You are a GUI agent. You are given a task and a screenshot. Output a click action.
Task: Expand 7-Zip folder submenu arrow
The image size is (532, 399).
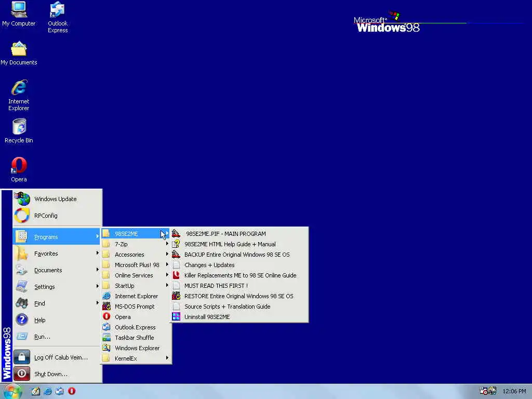click(x=167, y=244)
